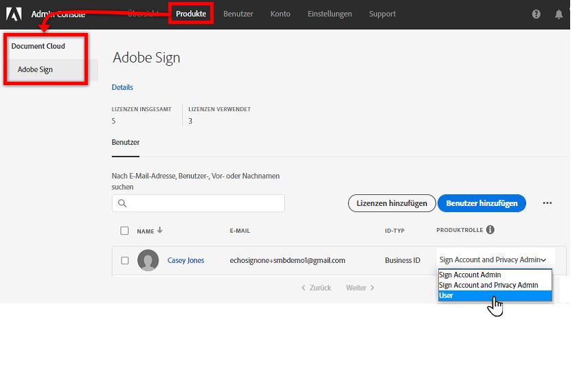Open the Benutzer top navigation item

point(238,14)
